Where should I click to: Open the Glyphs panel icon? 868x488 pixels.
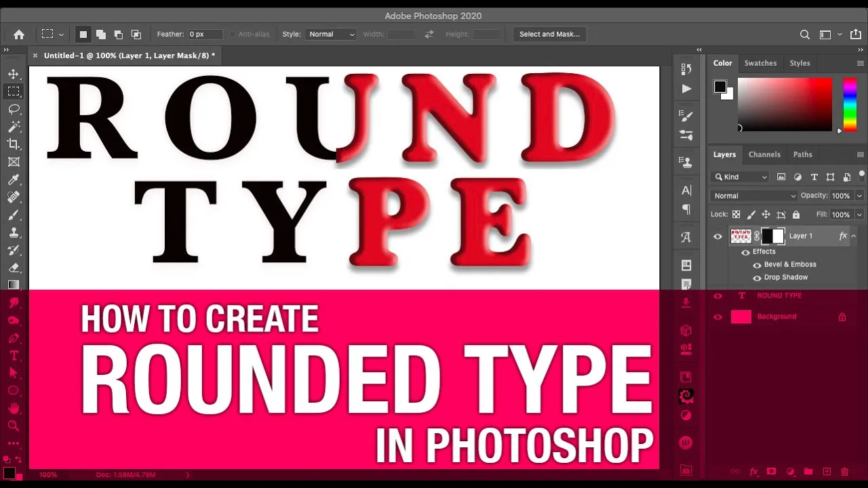point(686,237)
